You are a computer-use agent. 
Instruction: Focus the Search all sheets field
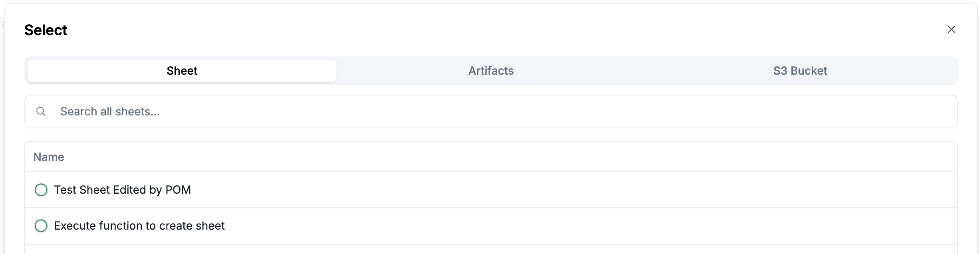click(479, 111)
